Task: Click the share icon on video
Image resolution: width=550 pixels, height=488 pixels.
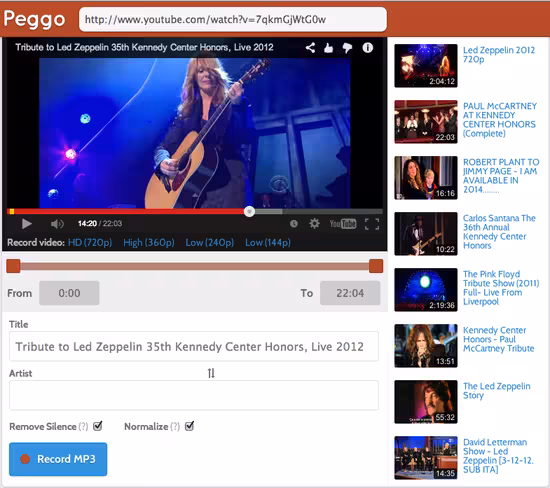Action: pyautogui.click(x=310, y=48)
